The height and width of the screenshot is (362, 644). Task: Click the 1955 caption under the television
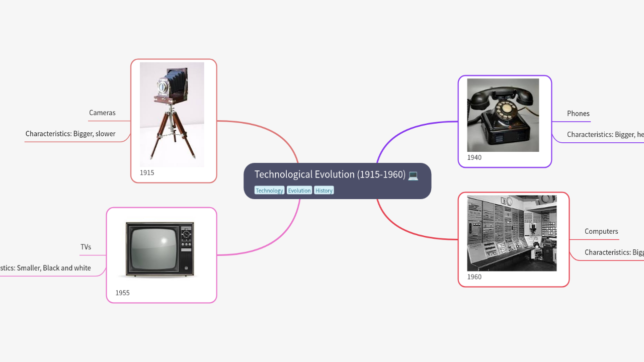(x=122, y=293)
